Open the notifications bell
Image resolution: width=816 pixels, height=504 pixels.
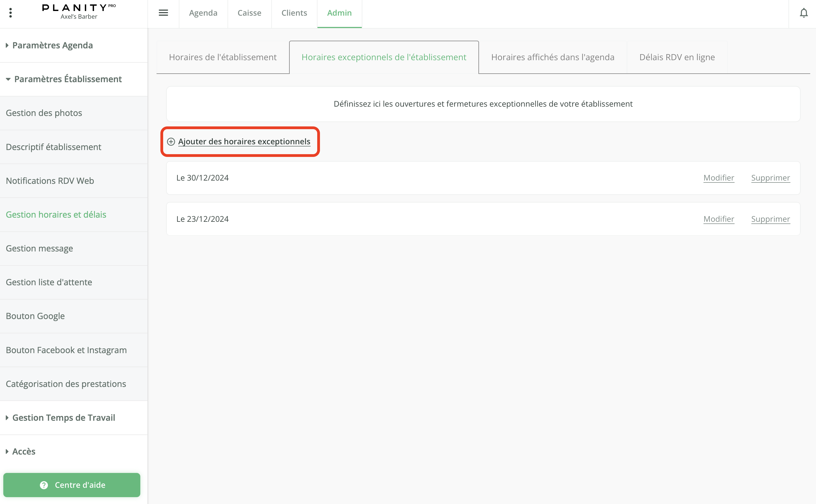pos(804,13)
